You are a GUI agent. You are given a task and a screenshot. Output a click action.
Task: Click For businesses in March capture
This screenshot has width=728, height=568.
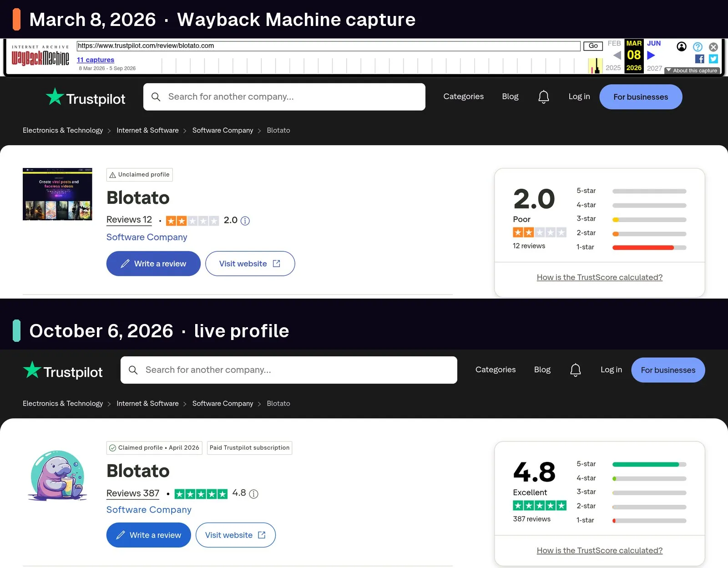(641, 97)
